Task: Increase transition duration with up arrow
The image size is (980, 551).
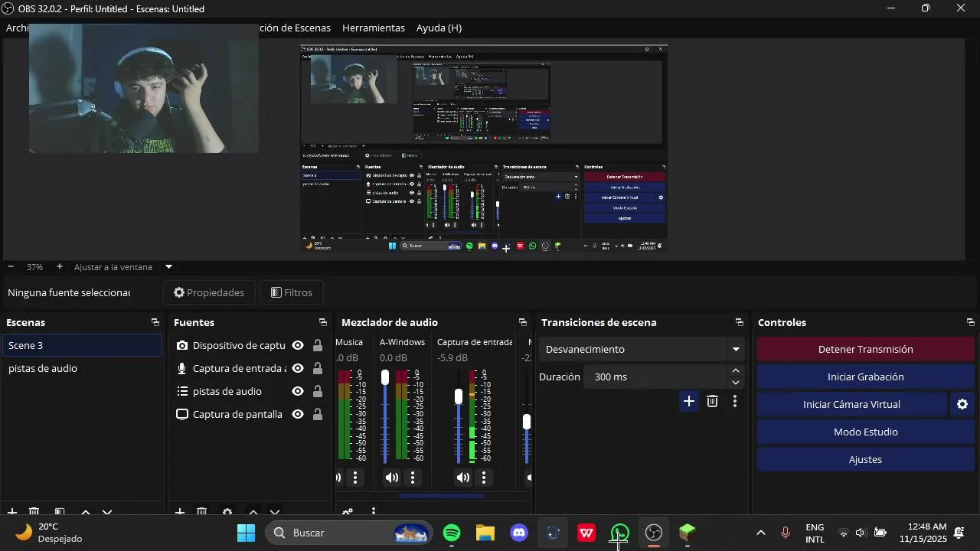Action: pos(736,370)
